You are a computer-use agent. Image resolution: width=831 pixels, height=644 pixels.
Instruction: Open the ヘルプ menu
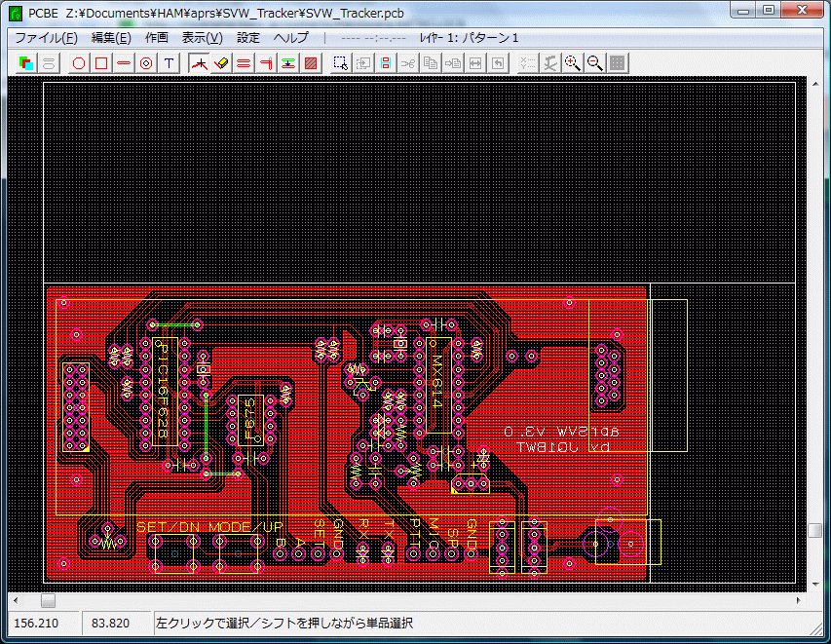point(290,38)
